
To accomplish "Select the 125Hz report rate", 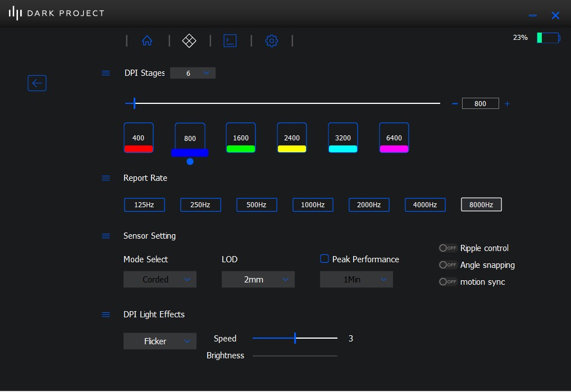I will click(144, 205).
